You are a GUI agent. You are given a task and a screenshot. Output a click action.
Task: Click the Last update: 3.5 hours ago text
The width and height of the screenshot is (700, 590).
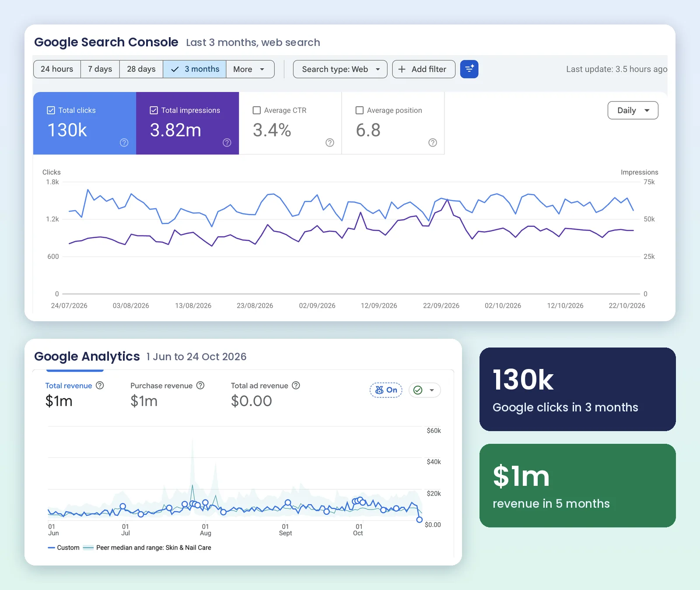point(616,69)
